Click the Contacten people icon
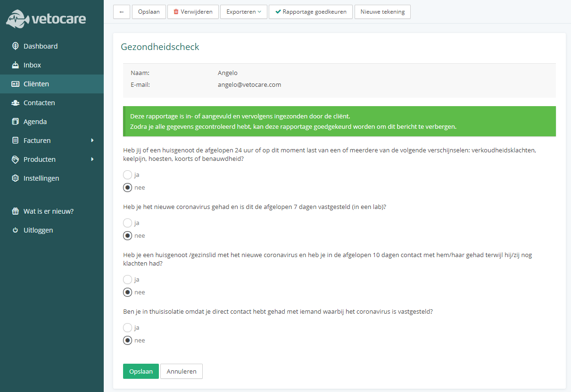The width and height of the screenshot is (571, 392). click(x=15, y=103)
